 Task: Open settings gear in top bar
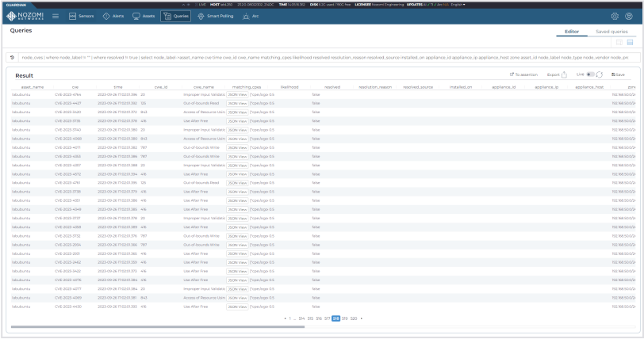click(x=614, y=16)
